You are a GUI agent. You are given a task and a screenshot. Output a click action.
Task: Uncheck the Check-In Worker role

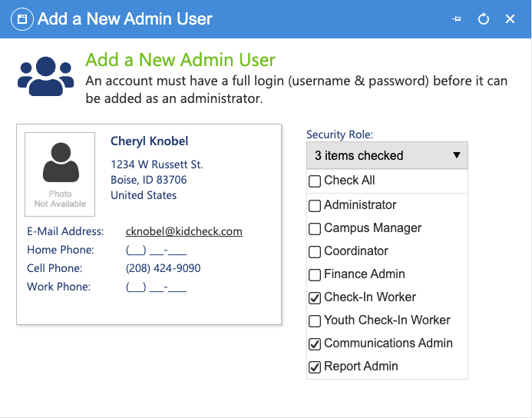pos(315,298)
